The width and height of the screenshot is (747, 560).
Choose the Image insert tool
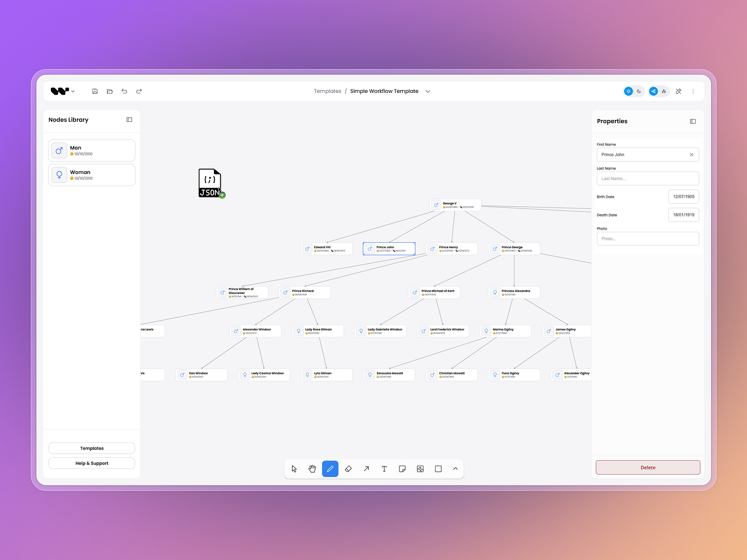pyautogui.click(x=420, y=469)
